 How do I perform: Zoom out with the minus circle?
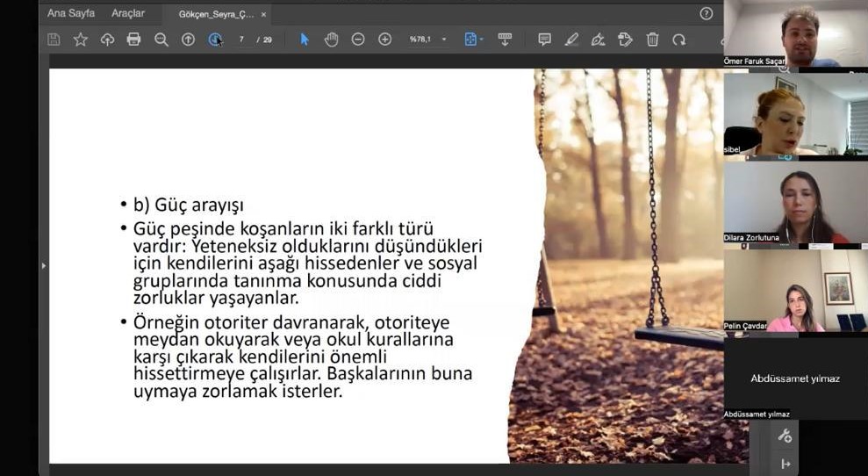tap(358, 40)
